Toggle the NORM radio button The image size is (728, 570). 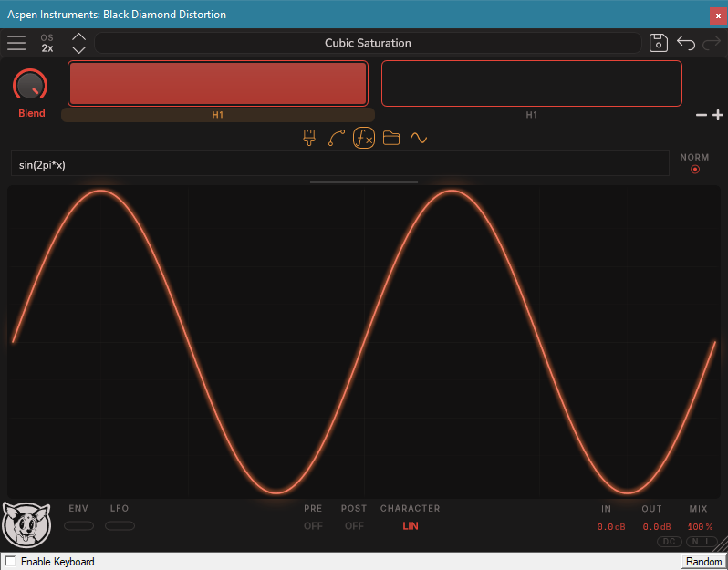[x=694, y=170]
